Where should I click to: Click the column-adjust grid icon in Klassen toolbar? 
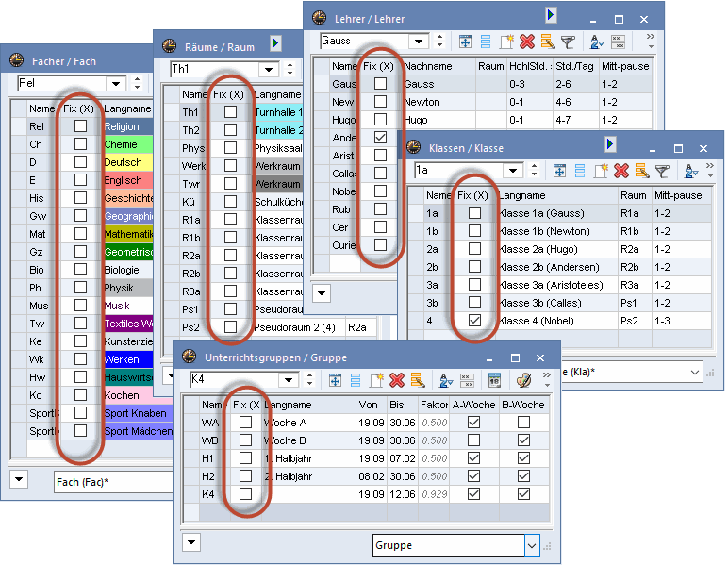pyautogui.click(x=560, y=172)
